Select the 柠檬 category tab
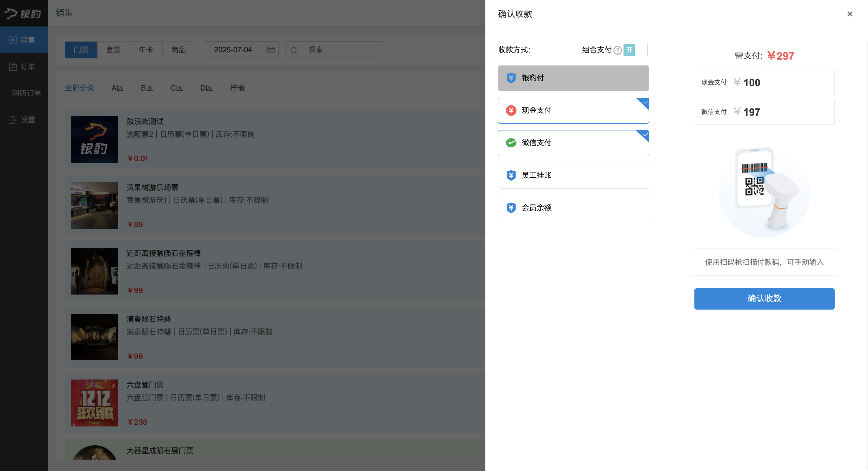 (238, 88)
